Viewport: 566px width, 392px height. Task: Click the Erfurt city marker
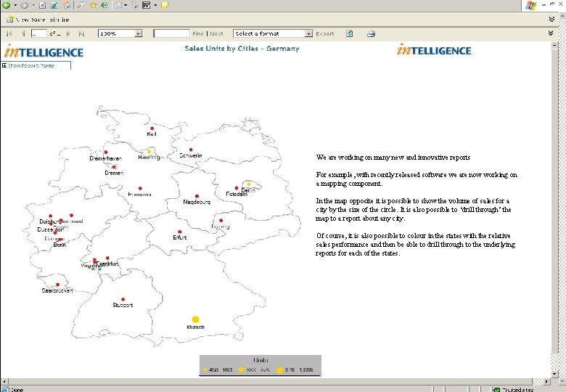[x=180, y=232]
